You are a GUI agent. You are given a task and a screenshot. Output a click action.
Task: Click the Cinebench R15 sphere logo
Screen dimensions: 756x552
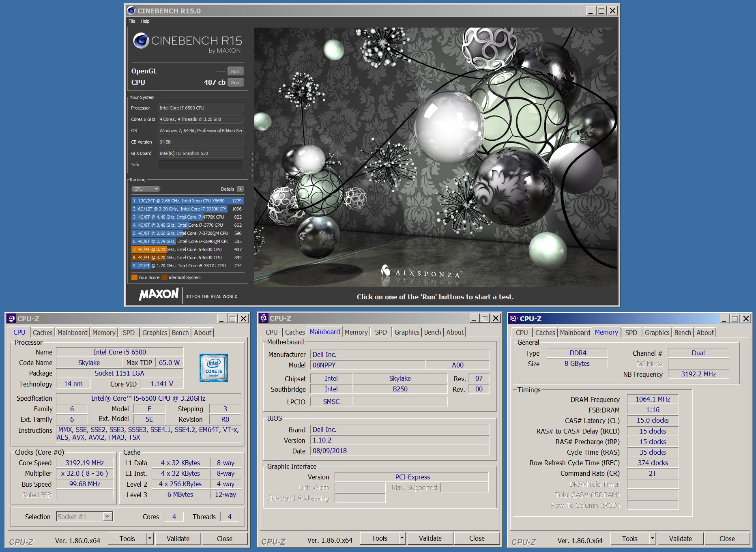(x=141, y=41)
